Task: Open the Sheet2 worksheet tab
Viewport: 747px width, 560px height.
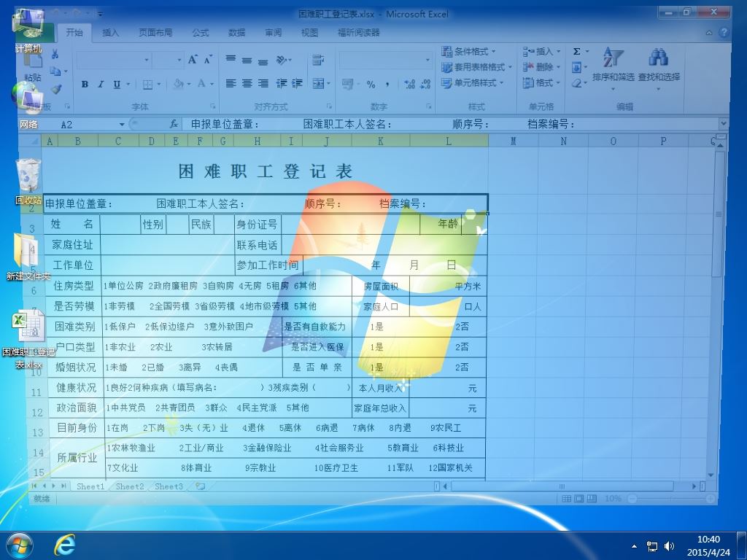Action: (x=130, y=486)
